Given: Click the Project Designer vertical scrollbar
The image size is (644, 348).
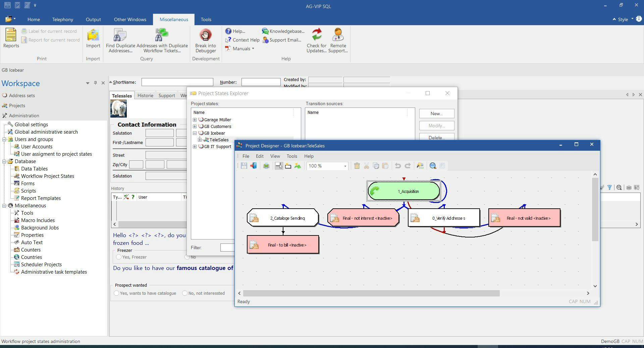Looking at the screenshot, I should (x=595, y=209).
